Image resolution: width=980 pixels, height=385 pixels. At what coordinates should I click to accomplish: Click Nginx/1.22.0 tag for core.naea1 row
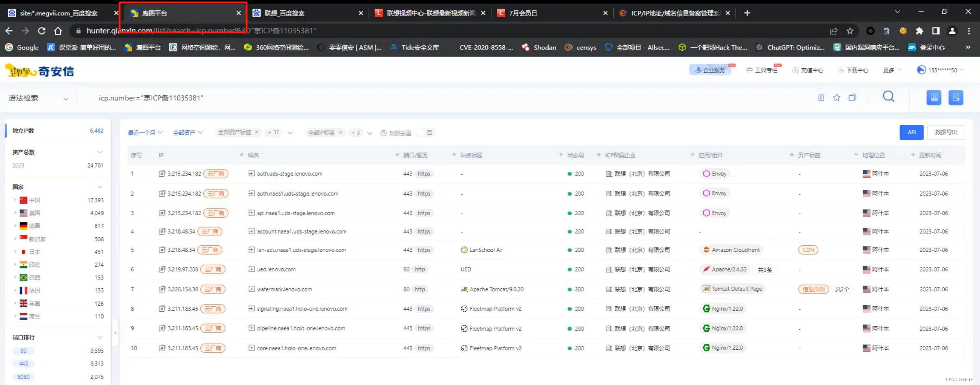723,348
